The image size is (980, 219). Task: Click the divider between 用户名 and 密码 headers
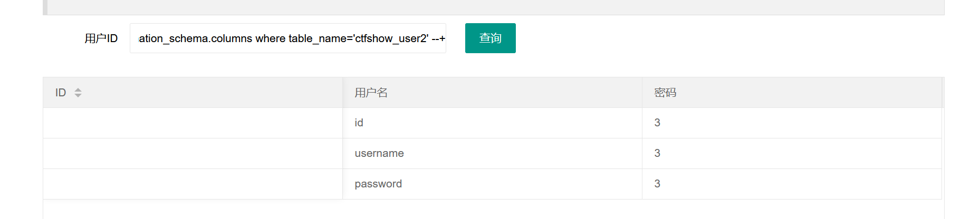click(x=642, y=93)
